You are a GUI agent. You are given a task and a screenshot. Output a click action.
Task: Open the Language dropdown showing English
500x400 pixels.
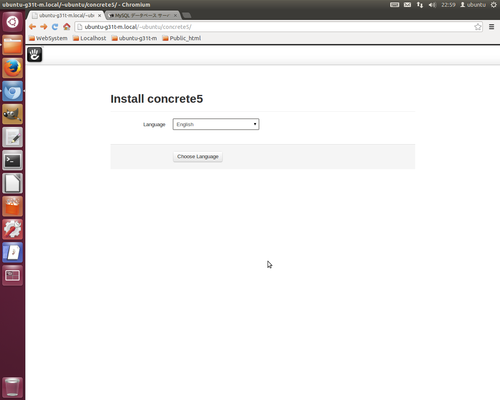point(216,124)
